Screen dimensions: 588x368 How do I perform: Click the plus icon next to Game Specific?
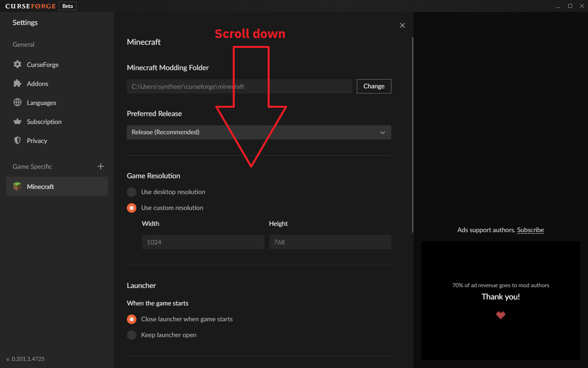click(x=101, y=166)
